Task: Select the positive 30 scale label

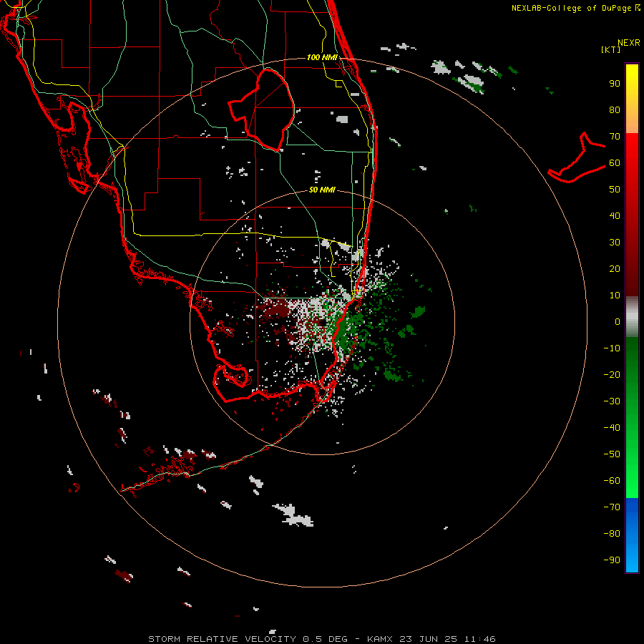Action: (x=615, y=243)
